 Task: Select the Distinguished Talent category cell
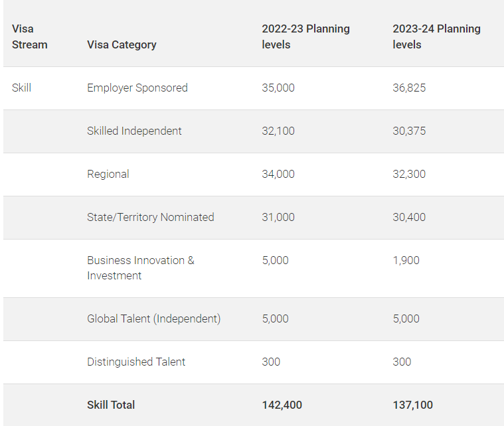pyautogui.click(x=136, y=362)
